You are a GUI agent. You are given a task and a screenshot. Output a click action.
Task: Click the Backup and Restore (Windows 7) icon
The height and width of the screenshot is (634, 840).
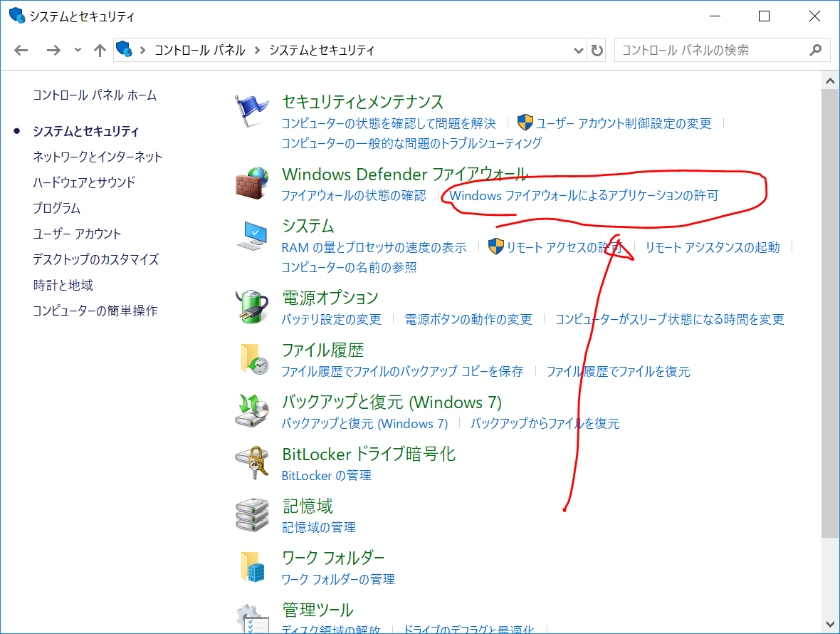(x=252, y=411)
